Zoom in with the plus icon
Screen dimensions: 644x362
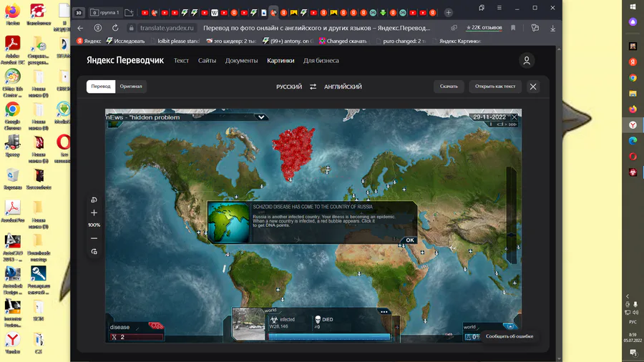coord(94,212)
